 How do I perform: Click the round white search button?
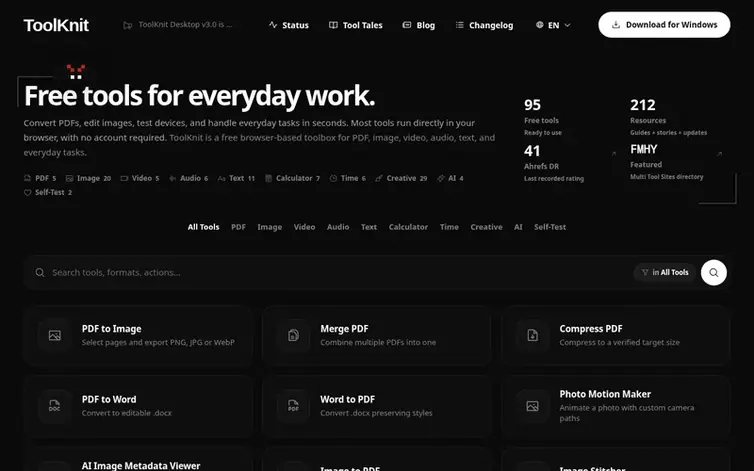click(714, 272)
